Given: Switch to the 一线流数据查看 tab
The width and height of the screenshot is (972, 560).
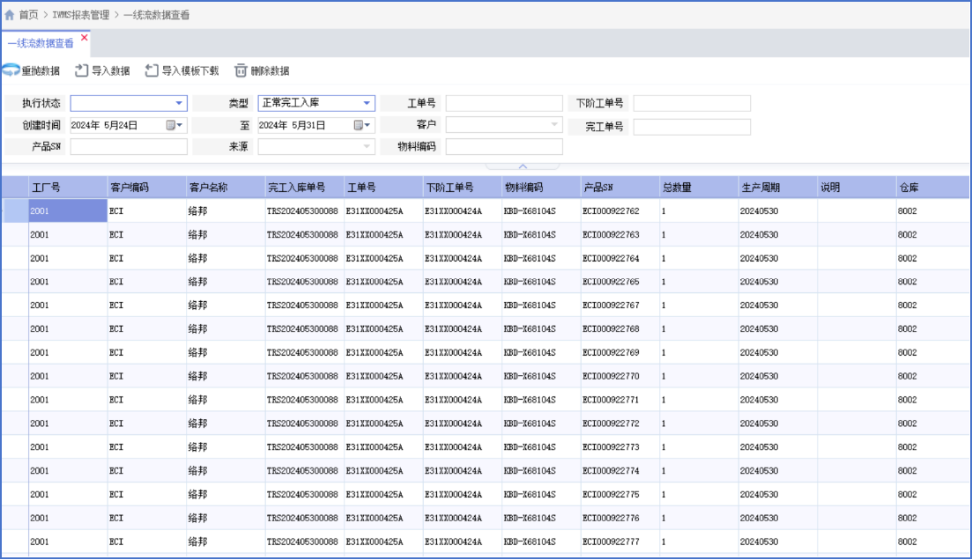Looking at the screenshot, I should tap(41, 43).
